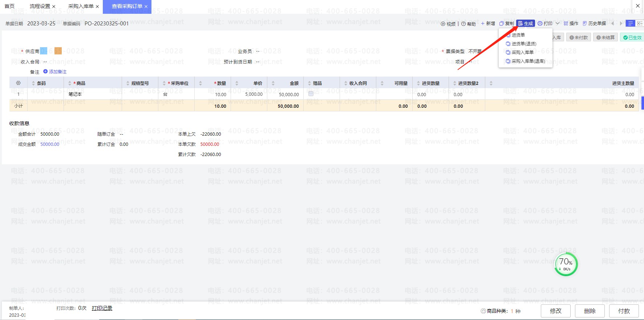Tick the 赠品 checkbox for 笔记本 row

pos(311,94)
